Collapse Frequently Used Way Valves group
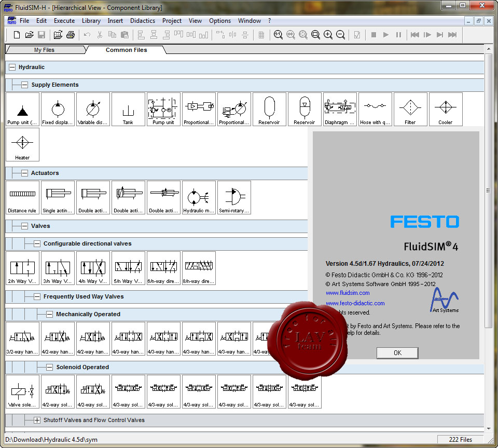 click(37, 296)
